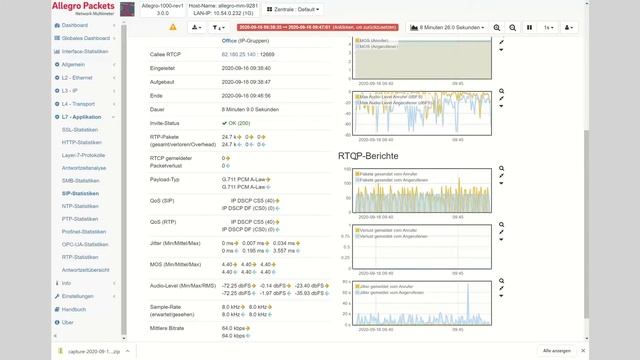Toggle Max Audio Level Angerufener blue legend swatch
640x360 pixels.
(x=358, y=103)
